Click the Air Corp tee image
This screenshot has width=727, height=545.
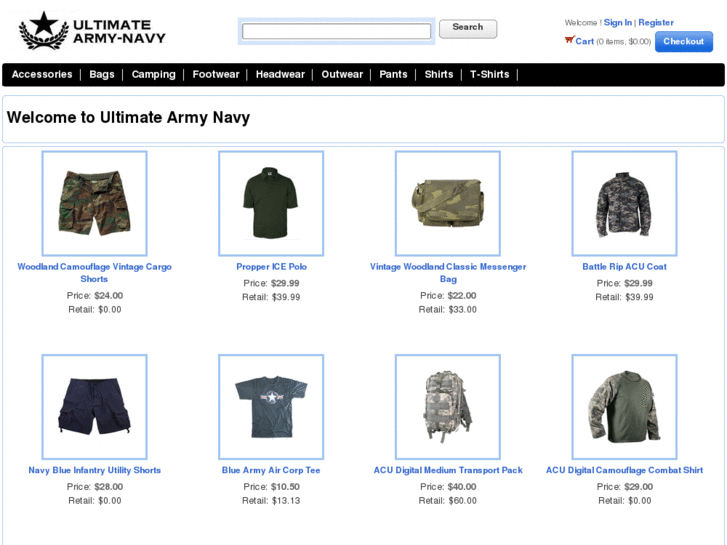(x=271, y=407)
